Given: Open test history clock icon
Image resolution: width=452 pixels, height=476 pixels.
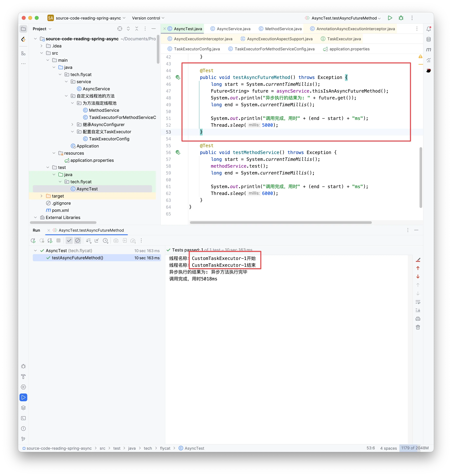Looking at the screenshot, I should 105,240.
